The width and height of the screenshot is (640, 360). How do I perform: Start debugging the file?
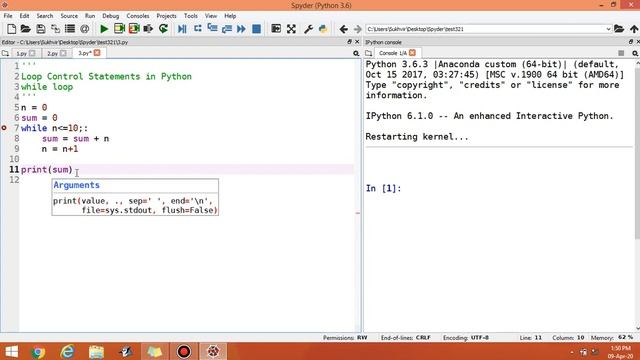(182, 29)
